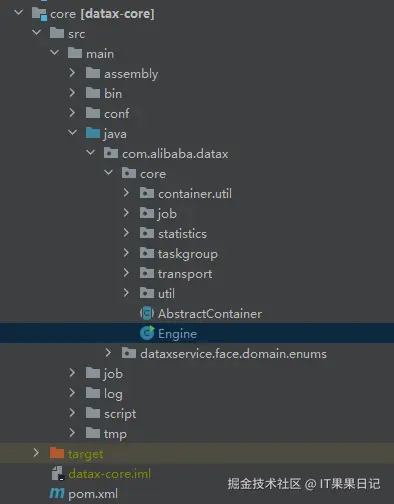The width and height of the screenshot is (394, 504).
Task: Select the 'statistics' package label
Action: click(x=182, y=234)
